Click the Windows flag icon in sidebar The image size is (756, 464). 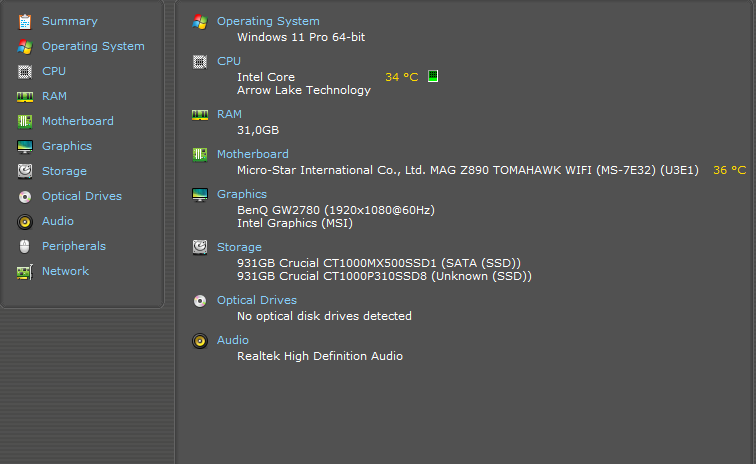click(25, 46)
